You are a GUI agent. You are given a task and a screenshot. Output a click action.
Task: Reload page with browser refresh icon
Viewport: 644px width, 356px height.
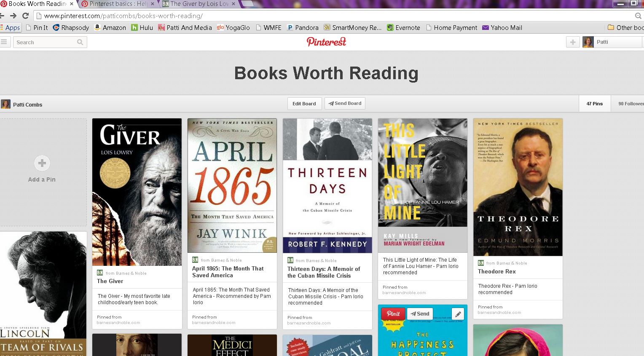25,16
